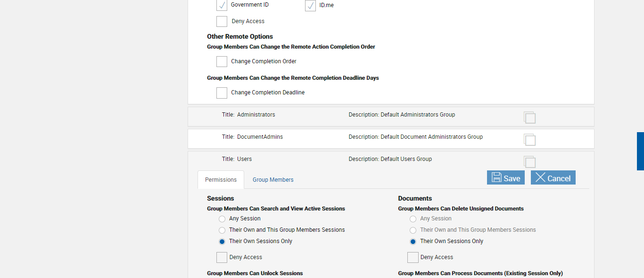The width and height of the screenshot is (644, 278).
Task: Click the copy icon on the DocumentAdmins row
Action: click(529, 140)
